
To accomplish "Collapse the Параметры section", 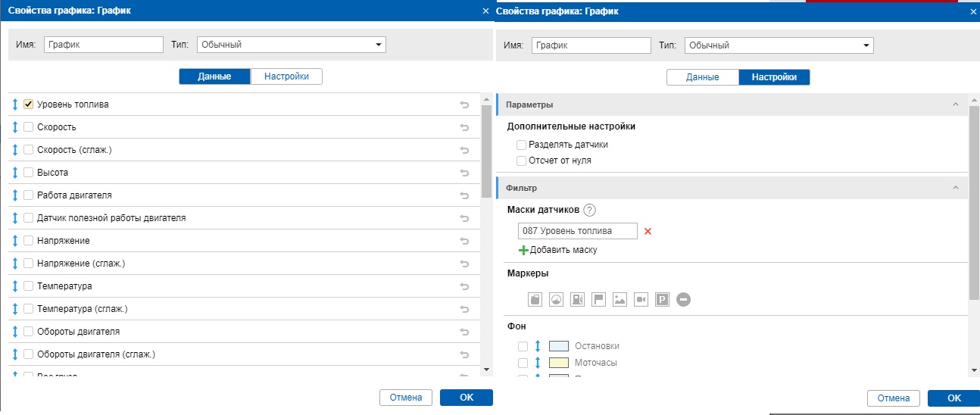I will (956, 105).
